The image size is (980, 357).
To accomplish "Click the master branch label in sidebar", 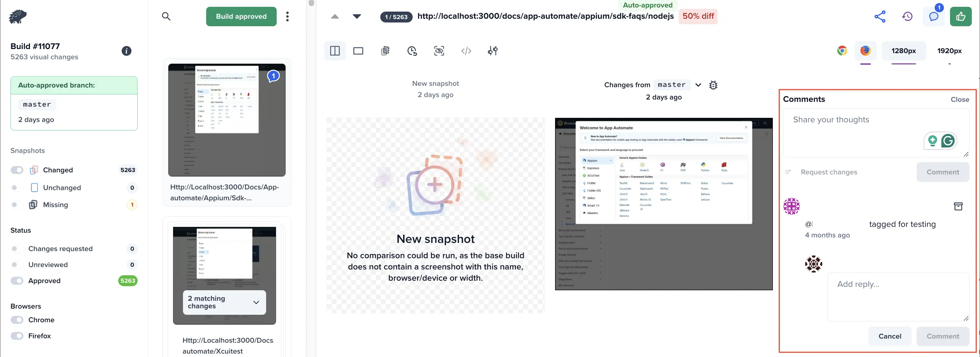I will [x=37, y=104].
